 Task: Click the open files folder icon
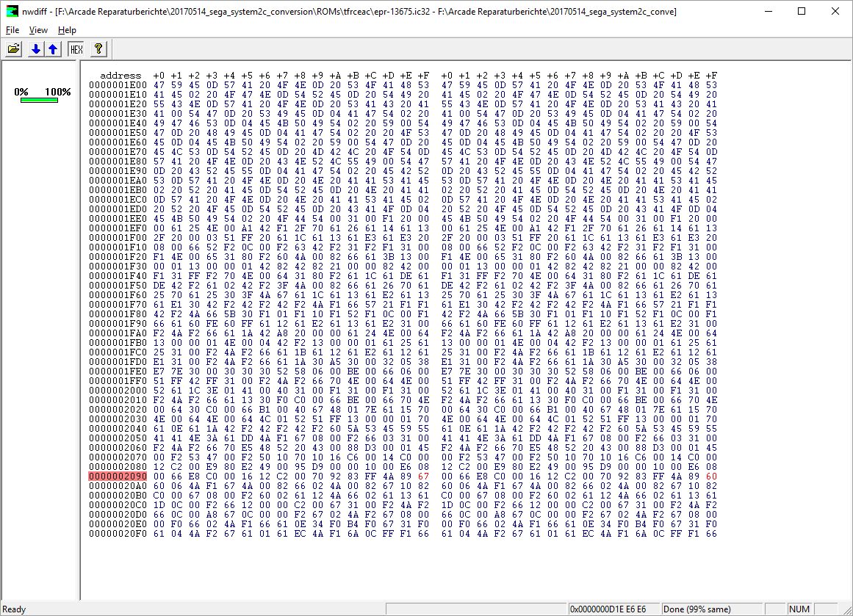click(x=13, y=49)
